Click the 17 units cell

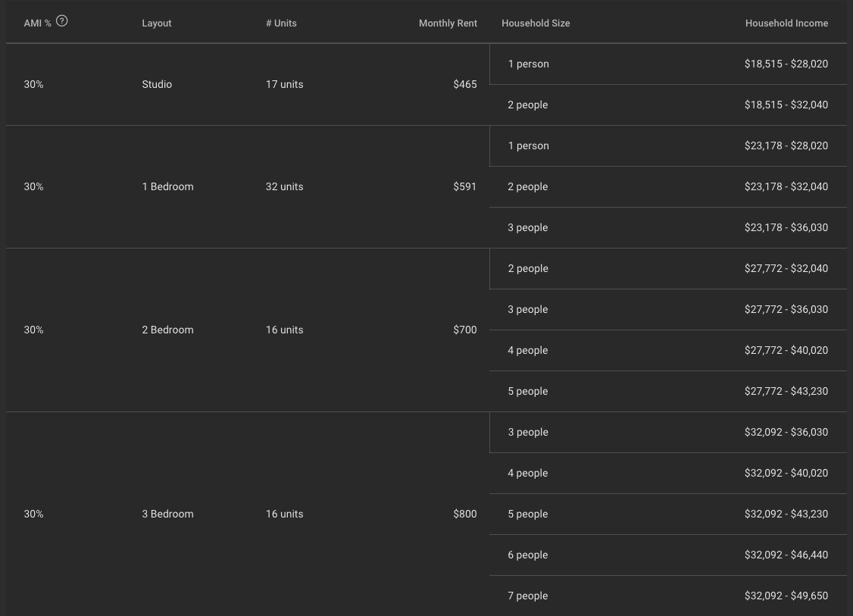point(284,84)
